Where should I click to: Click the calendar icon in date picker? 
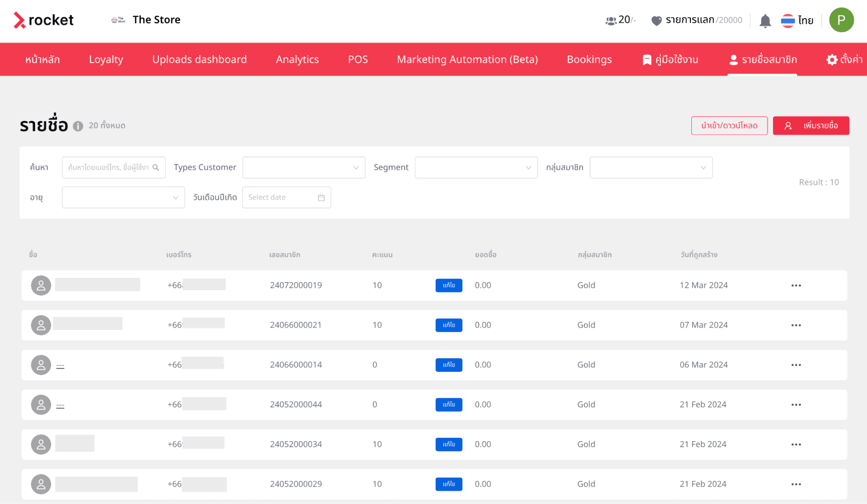[x=321, y=198]
